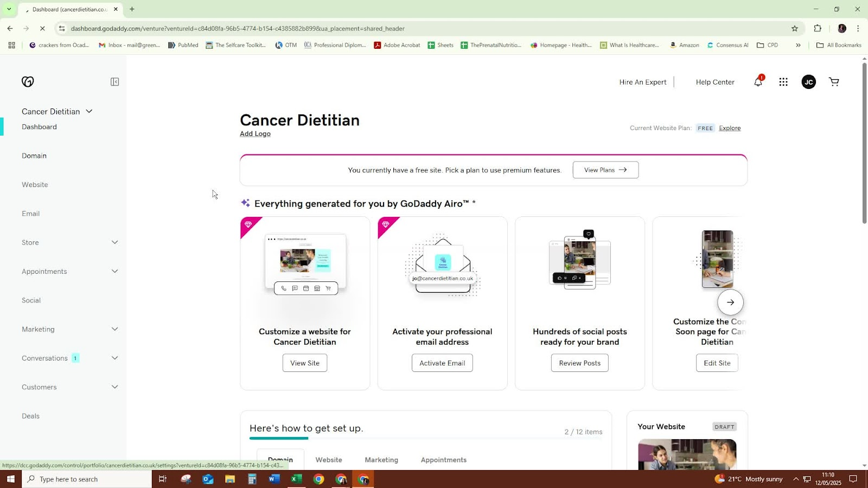Open the Consensus AI bookmark
Viewport: 868px width, 488px height.
(x=727, y=45)
